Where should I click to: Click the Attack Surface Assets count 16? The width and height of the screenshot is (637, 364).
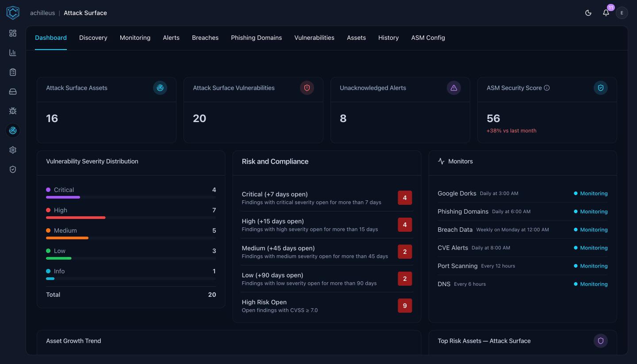pyautogui.click(x=52, y=119)
